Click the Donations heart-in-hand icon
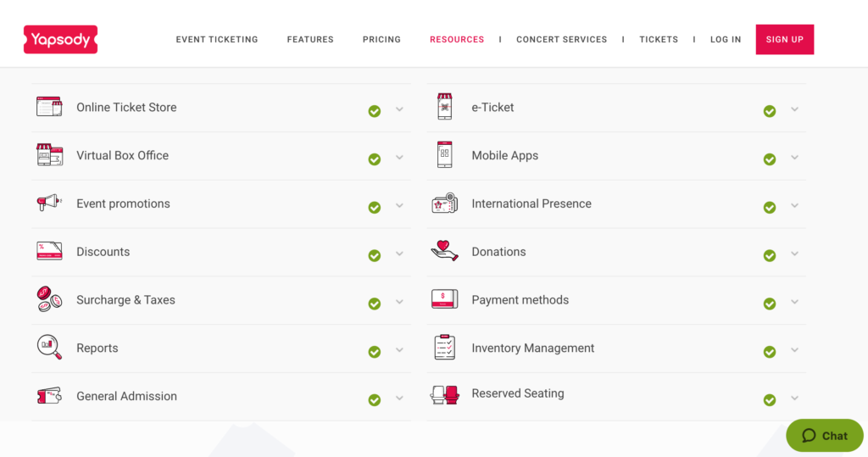The height and width of the screenshot is (457, 868). tap(444, 251)
